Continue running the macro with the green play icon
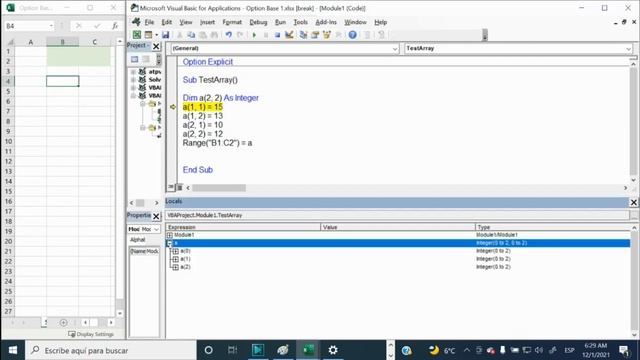This screenshot has height=360, width=640. tap(254, 35)
